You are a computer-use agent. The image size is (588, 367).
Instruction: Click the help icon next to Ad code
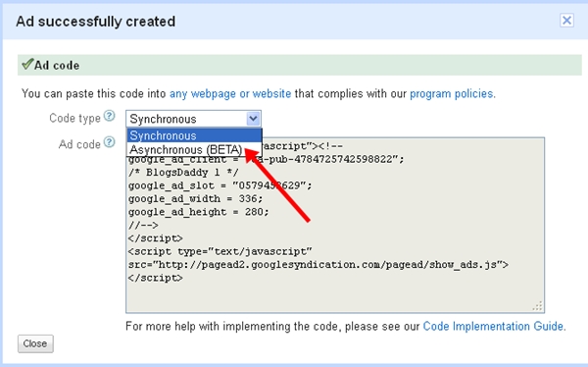click(x=109, y=142)
